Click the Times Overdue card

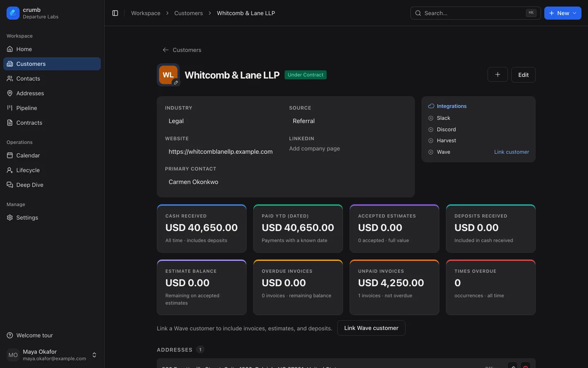[491, 287]
